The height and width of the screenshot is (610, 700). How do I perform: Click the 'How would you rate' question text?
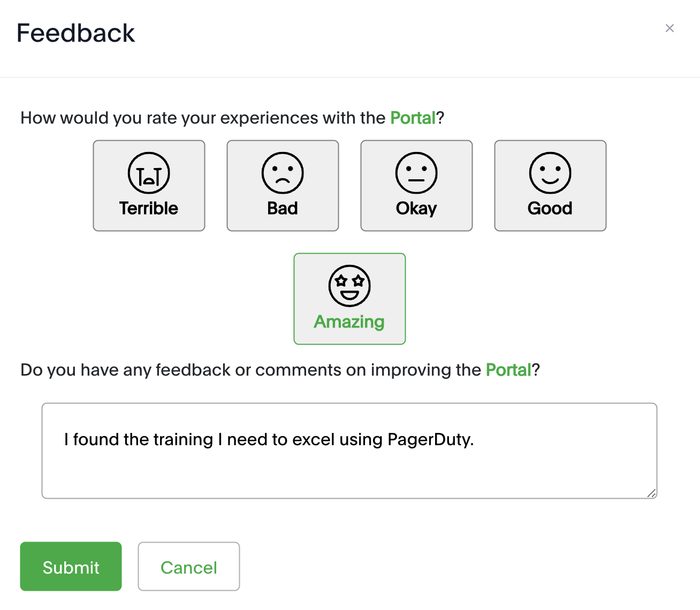(232, 118)
